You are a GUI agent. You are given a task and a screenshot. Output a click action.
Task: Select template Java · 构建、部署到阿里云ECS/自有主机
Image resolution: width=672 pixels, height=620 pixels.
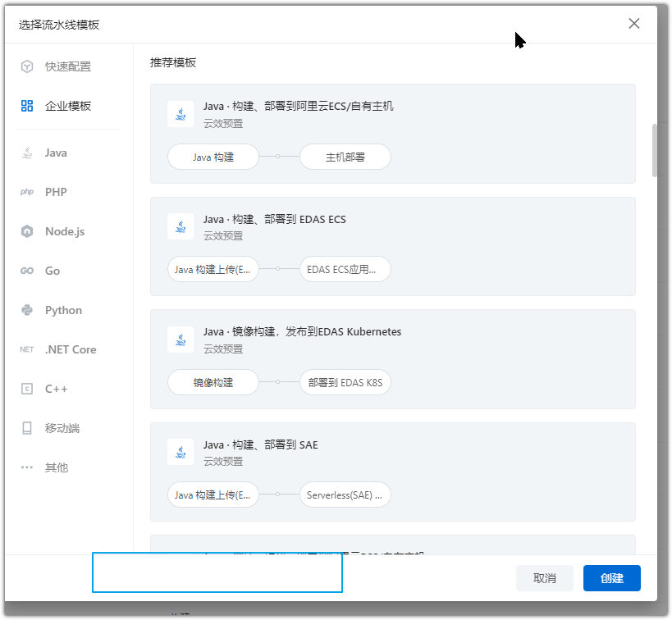pyautogui.click(x=392, y=134)
